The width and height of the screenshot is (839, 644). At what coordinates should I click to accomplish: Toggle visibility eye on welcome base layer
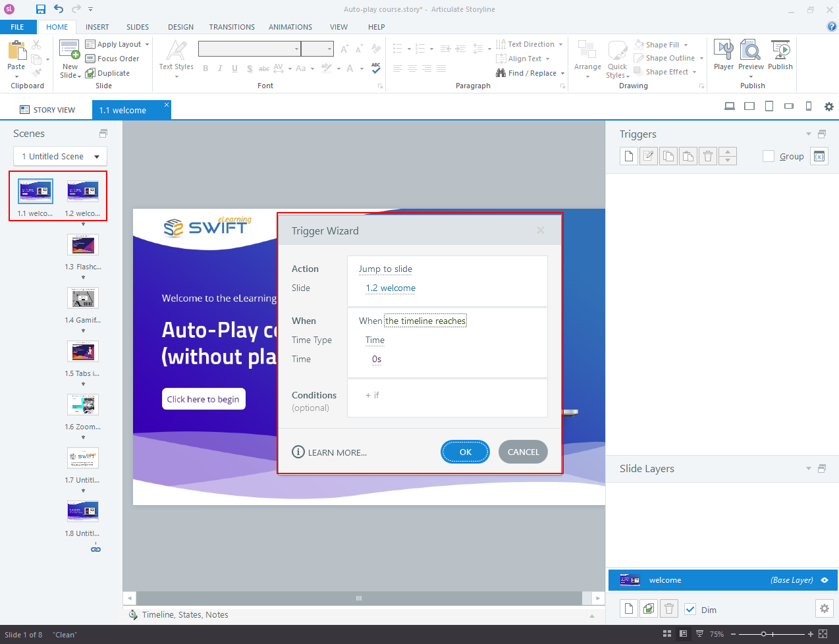tap(825, 580)
